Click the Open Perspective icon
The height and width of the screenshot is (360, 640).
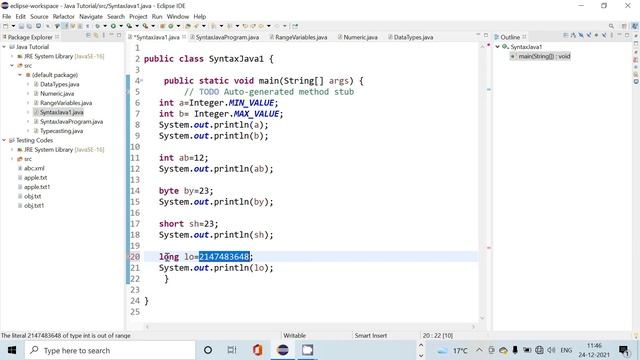pos(624,26)
